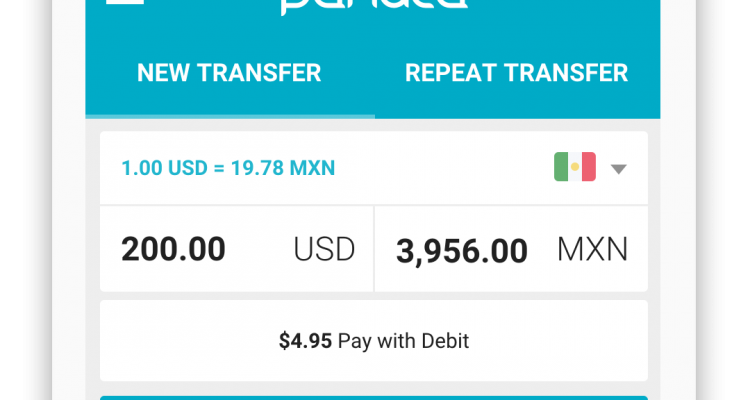
Task: Click the MXN currency label
Action: 592,249
